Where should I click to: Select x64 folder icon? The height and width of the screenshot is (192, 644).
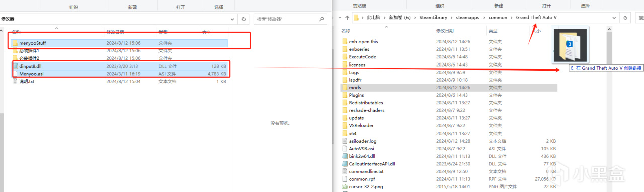345,133
